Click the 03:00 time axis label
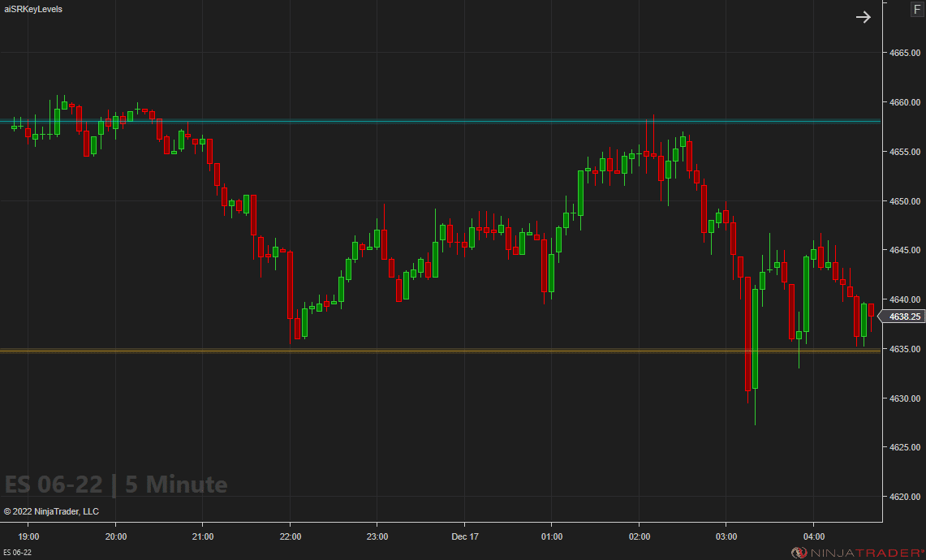Viewport: 926px width, 560px height. pos(726,536)
